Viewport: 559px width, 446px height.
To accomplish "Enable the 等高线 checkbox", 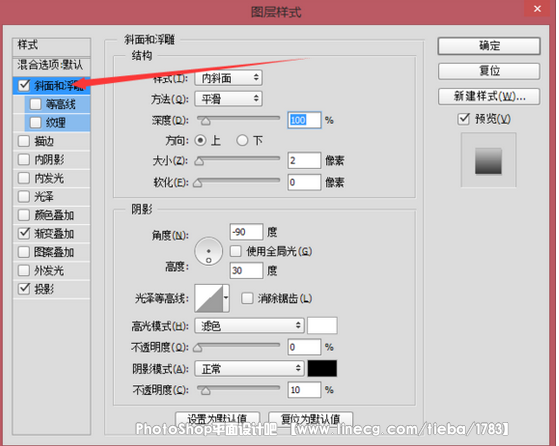I will pos(35,104).
